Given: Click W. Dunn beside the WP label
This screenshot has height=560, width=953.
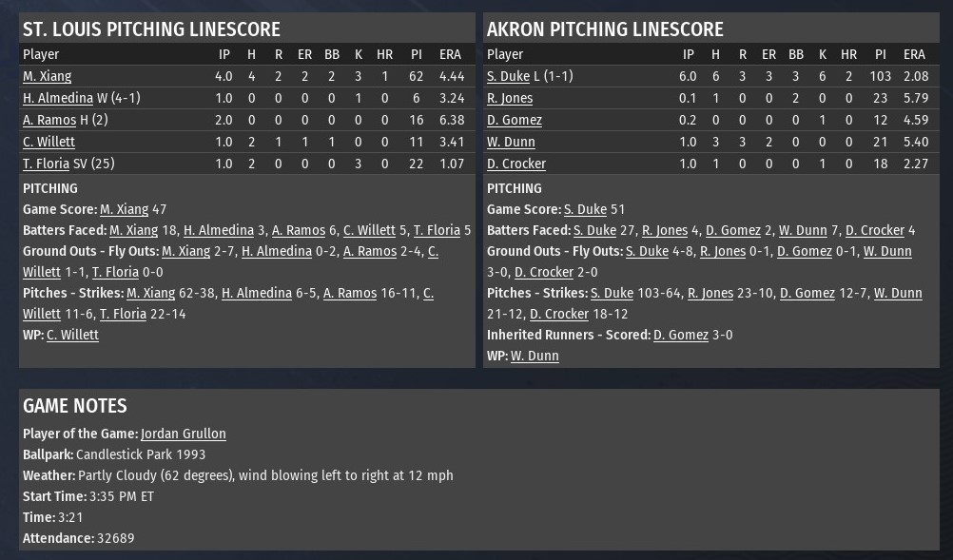Looking at the screenshot, I should click(x=535, y=356).
